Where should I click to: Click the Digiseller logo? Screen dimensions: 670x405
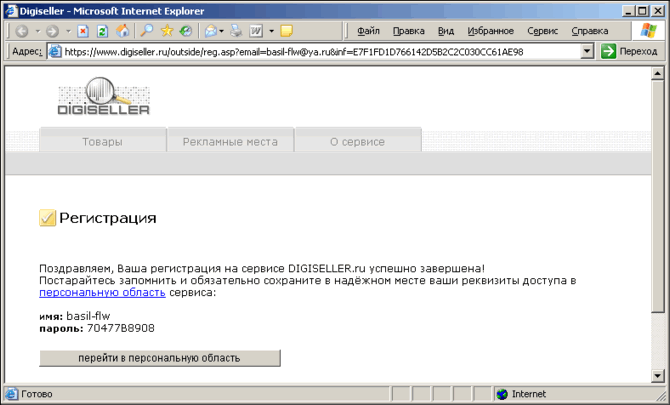[104, 96]
